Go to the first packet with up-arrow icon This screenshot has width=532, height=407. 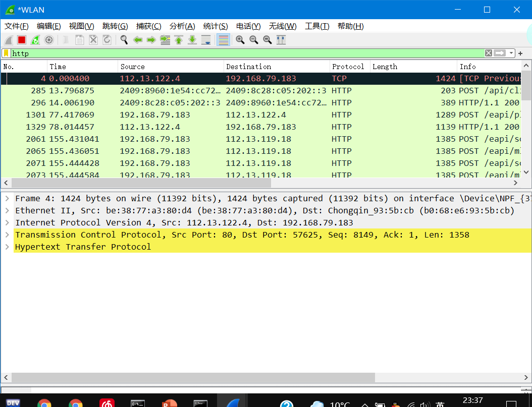[179, 39]
